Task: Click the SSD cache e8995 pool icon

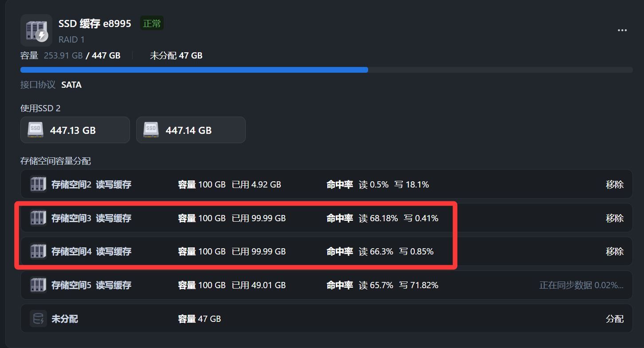Action: point(36,30)
